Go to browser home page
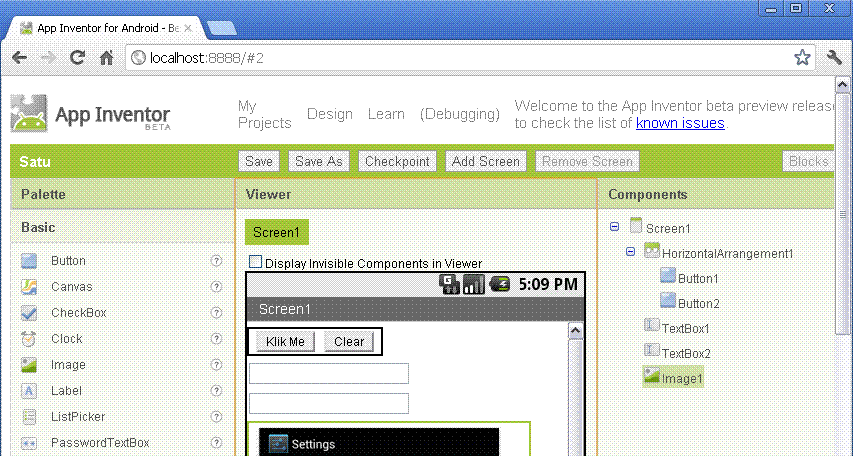The height and width of the screenshot is (456, 853). point(107,58)
